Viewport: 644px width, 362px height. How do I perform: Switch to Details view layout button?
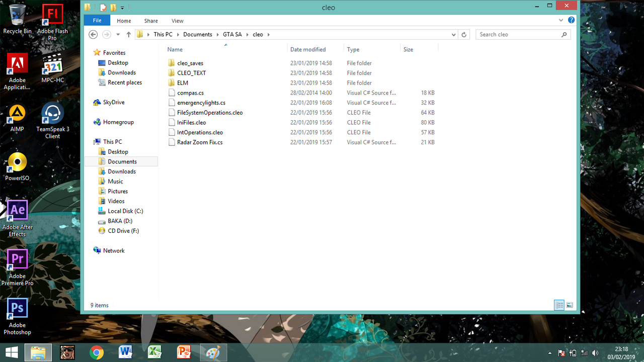pyautogui.click(x=559, y=305)
